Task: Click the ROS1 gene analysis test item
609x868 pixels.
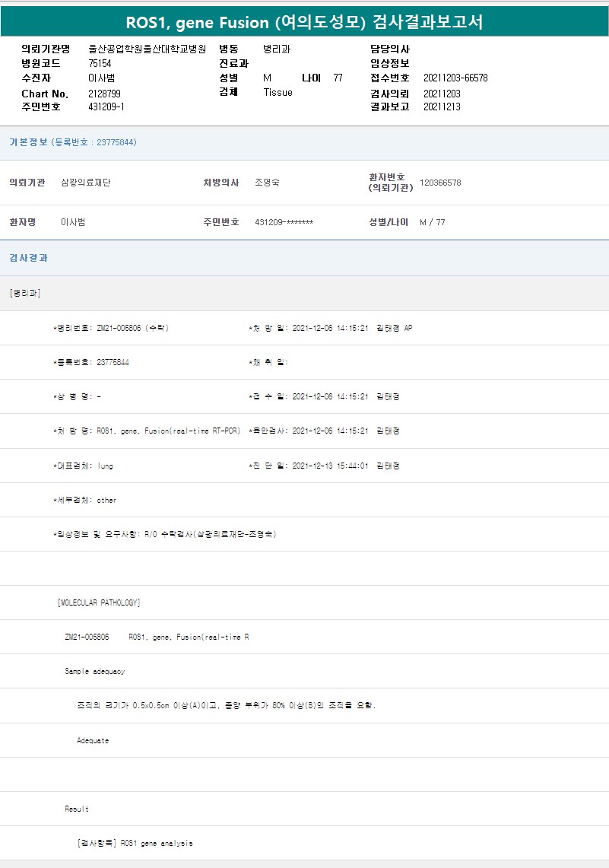Action: [135, 843]
